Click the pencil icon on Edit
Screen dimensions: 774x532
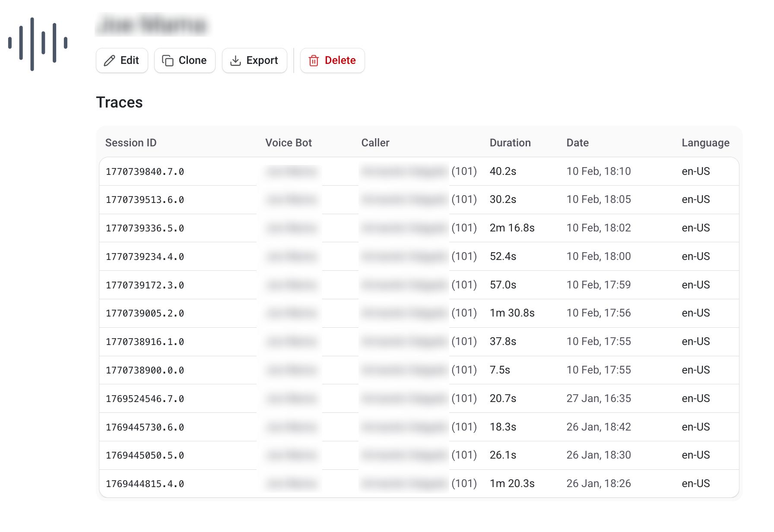[x=110, y=60]
